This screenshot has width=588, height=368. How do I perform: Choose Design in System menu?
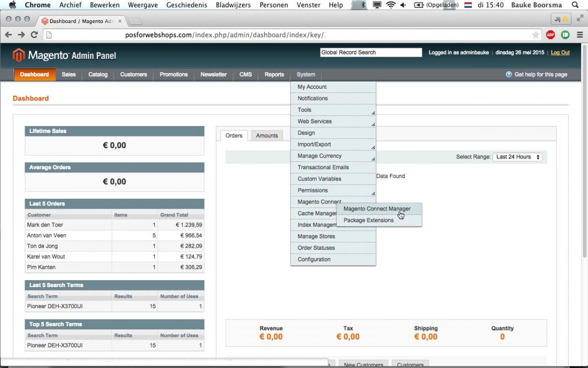point(333,133)
